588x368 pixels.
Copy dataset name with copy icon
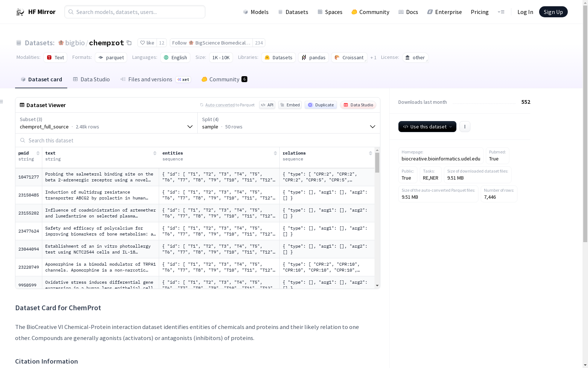129,43
